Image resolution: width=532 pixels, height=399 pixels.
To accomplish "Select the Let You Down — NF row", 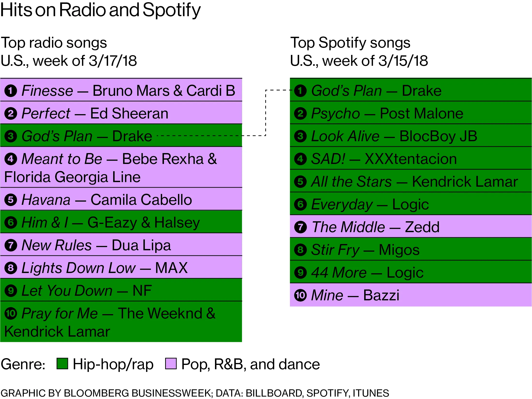I will coord(121,290).
